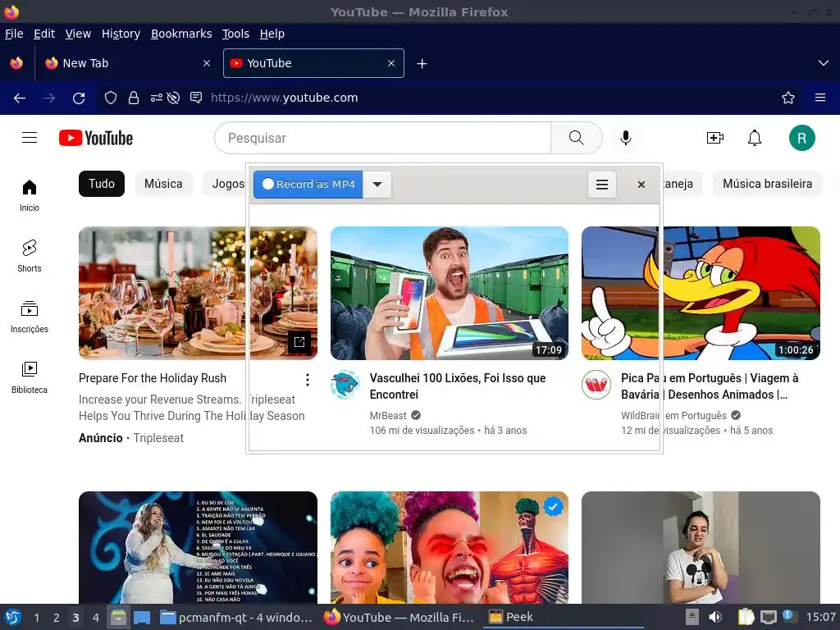840x630 pixels.
Task: Select Música brasileira filter chip
Action: point(767,184)
